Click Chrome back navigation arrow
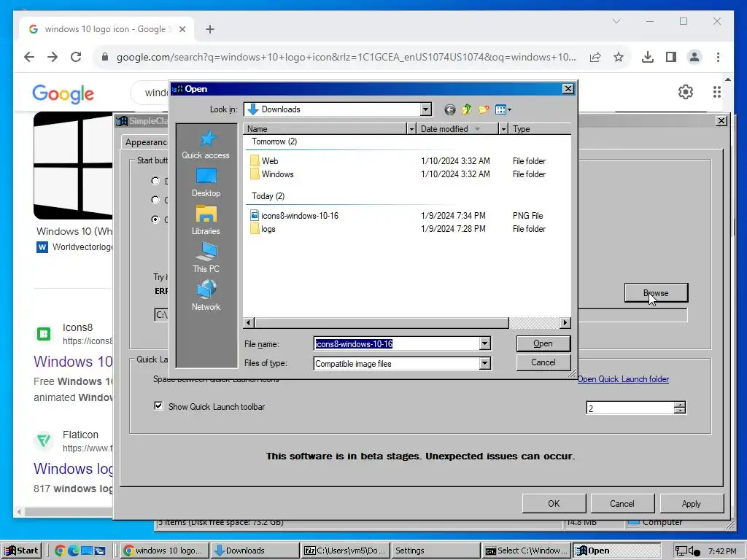This screenshot has height=560, width=747. click(x=29, y=57)
